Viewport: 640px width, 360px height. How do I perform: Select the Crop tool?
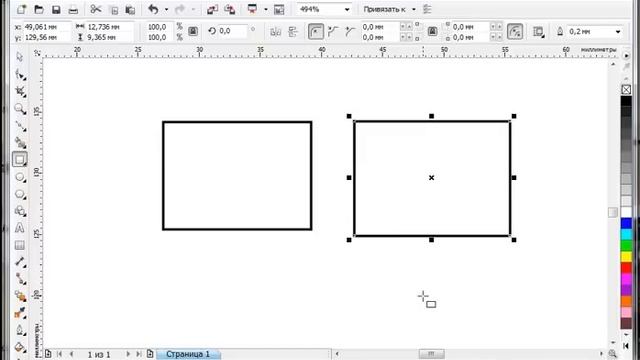20,91
